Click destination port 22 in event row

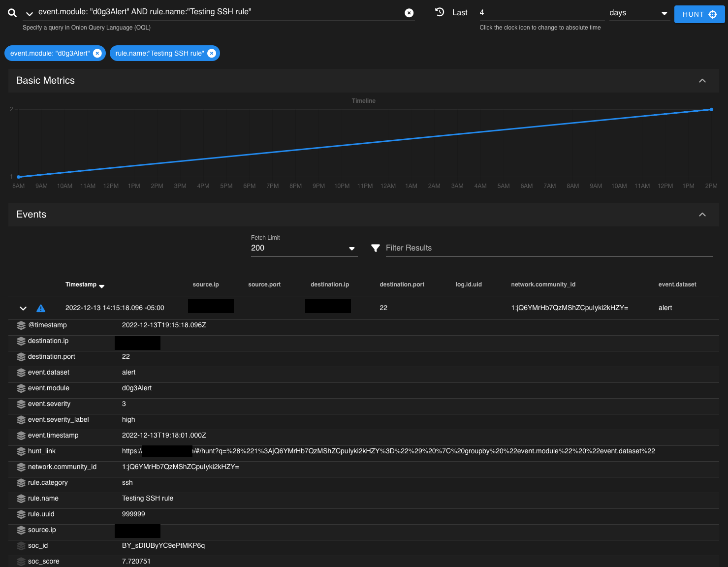[383, 308]
